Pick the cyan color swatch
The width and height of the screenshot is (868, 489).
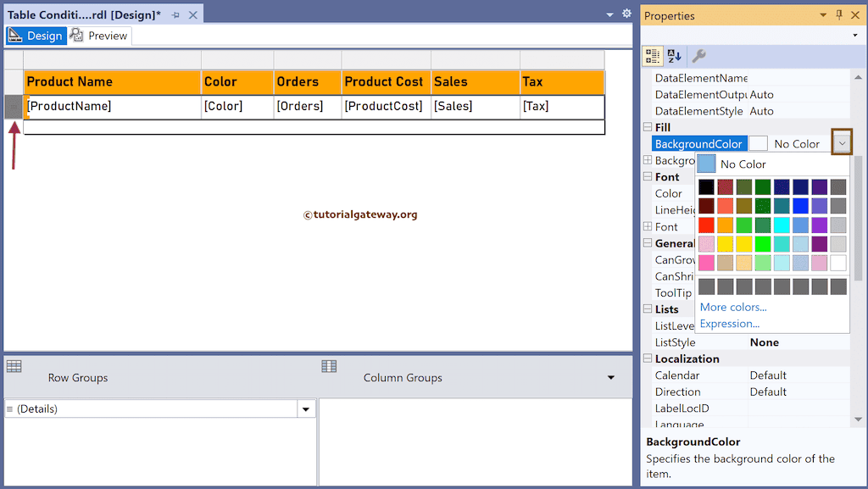[x=782, y=225]
